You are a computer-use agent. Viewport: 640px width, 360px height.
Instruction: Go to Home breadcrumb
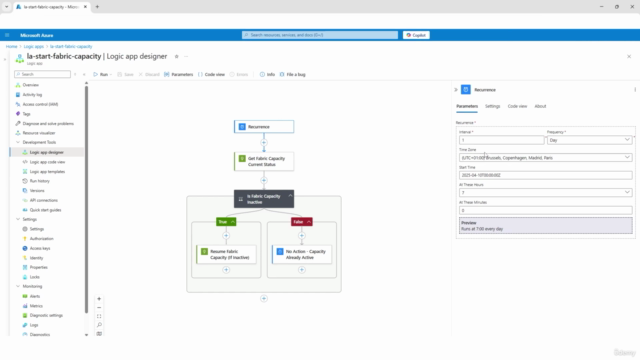11,47
